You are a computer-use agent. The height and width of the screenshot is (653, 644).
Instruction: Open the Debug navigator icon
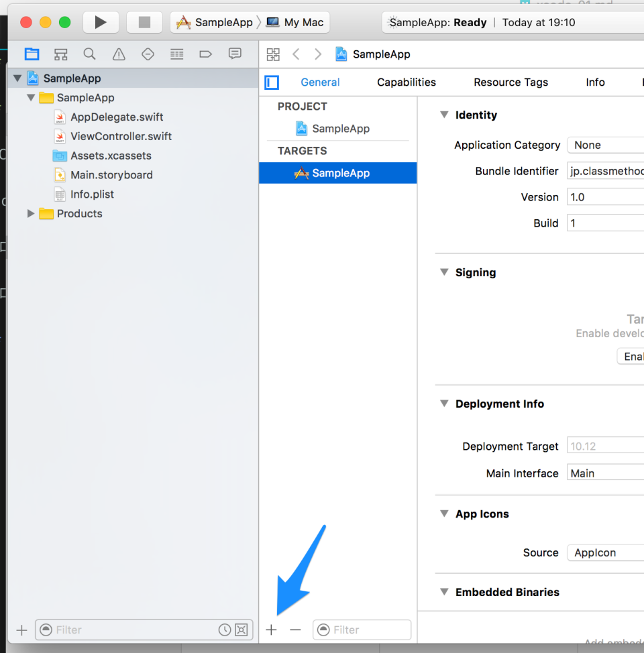[x=176, y=54]
